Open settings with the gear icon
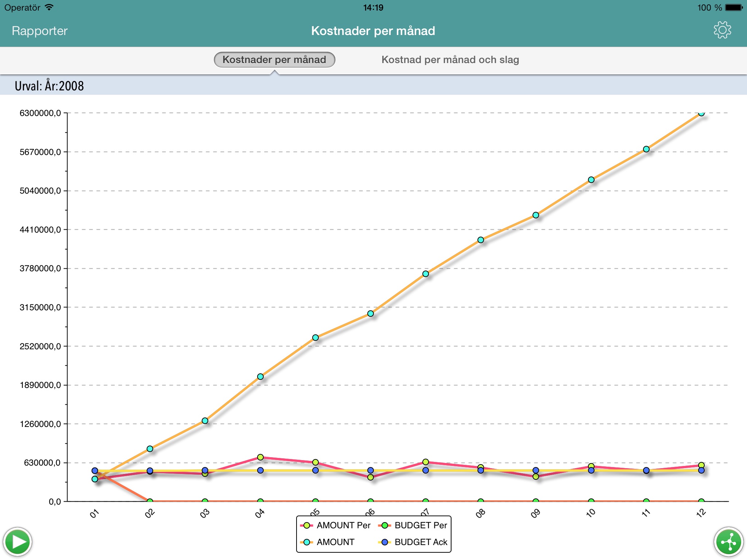The width and height of the screenshot is (747, 560). point(722,30)
